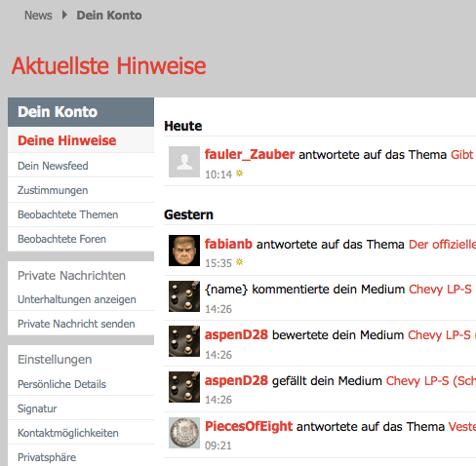Click the new-notification star beside 10:14
This screenshot has width=476, height=466.
tap(239, 174)
